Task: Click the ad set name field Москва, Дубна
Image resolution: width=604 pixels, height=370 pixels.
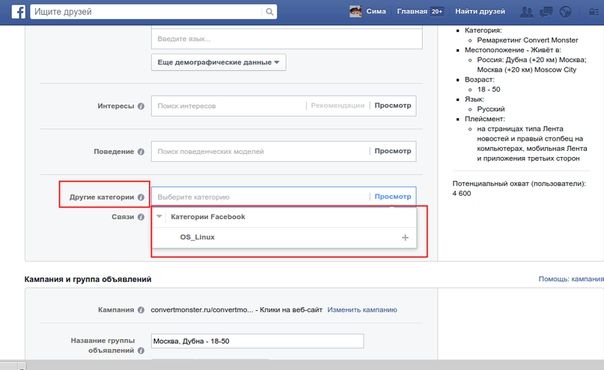Action: click(x=257, y=341)
